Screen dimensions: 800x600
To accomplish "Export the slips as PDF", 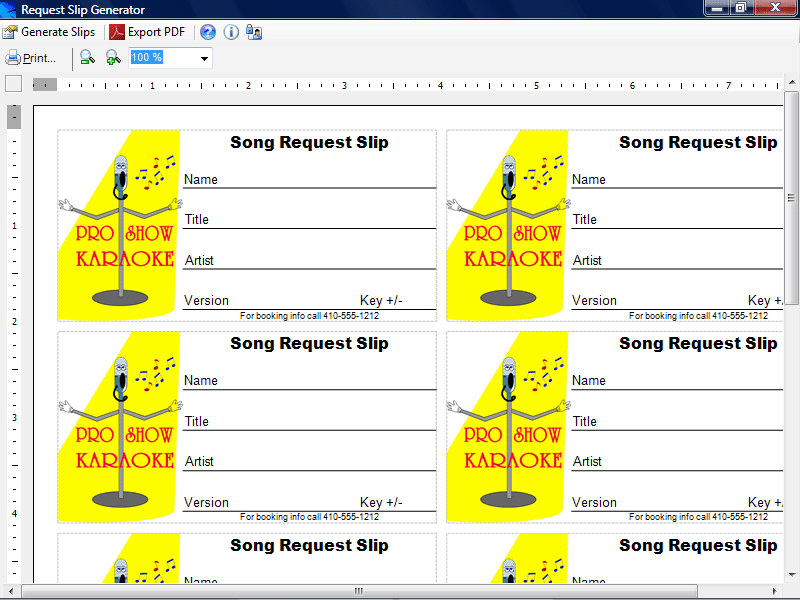I will coord(147,32).
